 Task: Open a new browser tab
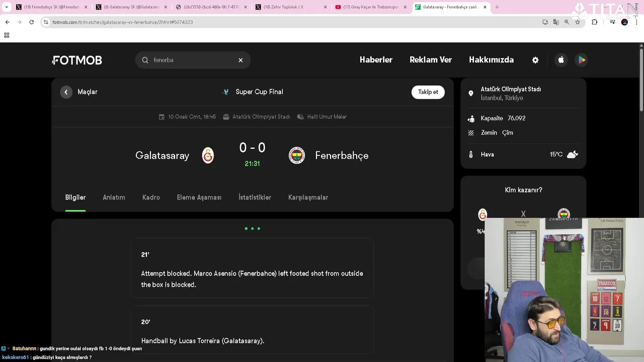pyautogui.click(x=497, y=7)
